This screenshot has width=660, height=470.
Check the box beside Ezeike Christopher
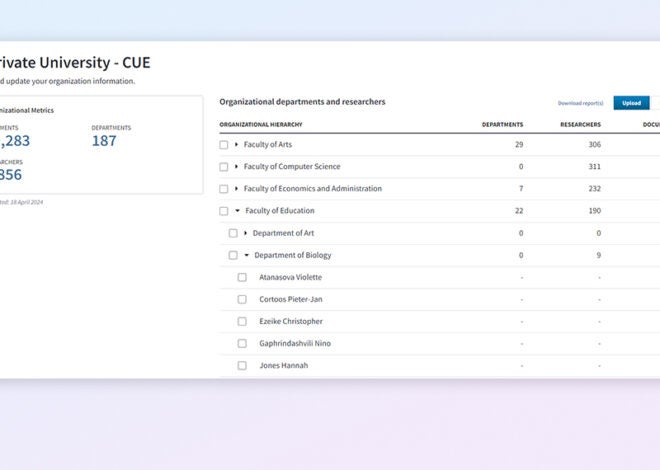click(x=242, y=321)
